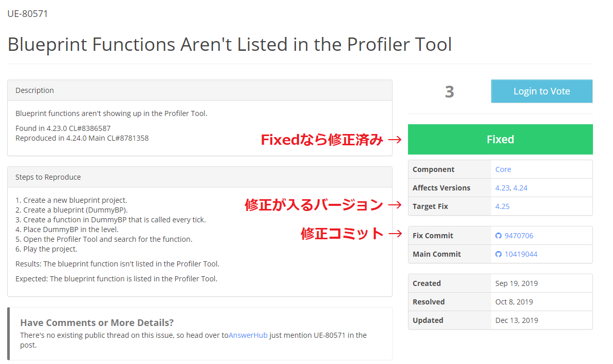Click step '1. Create a new blueprint project.'
Image resolution: width=613 pixels, height=364 pixels.
pos(71,200)
